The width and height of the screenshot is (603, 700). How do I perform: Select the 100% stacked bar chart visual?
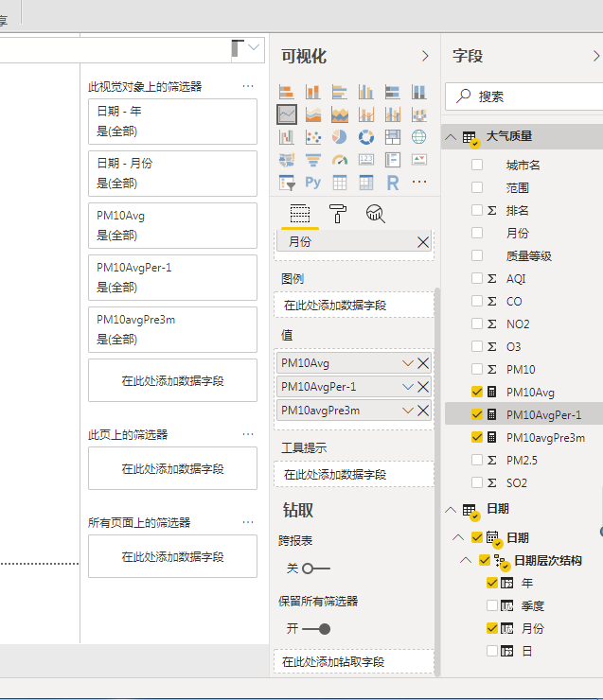pos(393,92)
